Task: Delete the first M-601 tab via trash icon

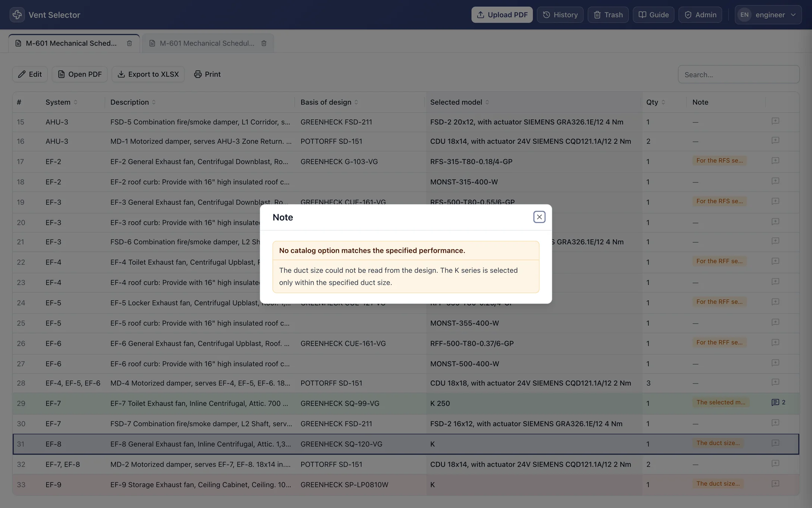Action: point(129,43)
